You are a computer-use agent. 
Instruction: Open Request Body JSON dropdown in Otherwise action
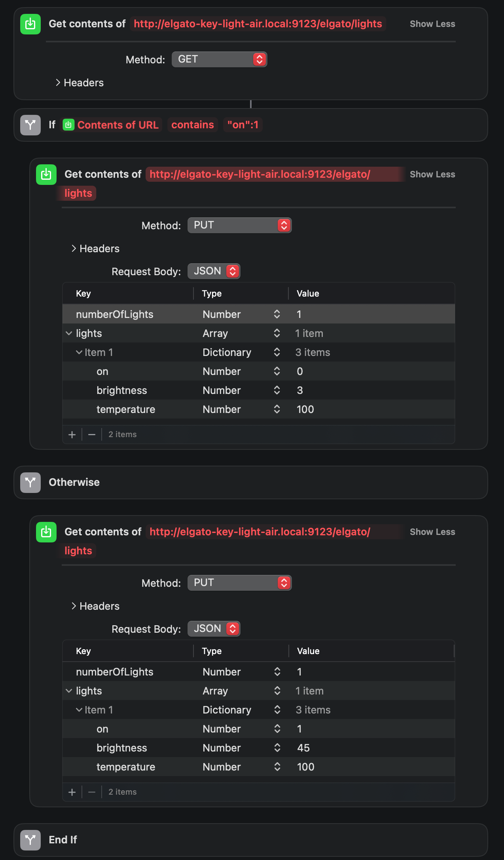(x=214, y=629)
